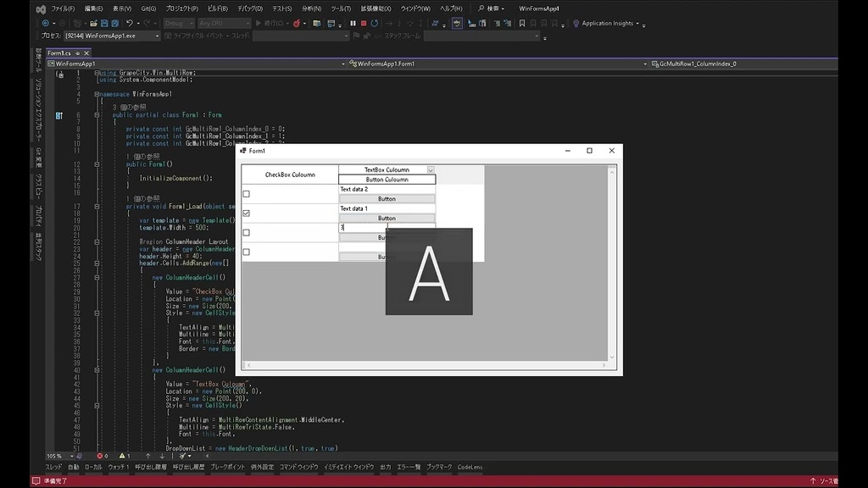Click the Stop Debugging red square icon

tap(364, 24)
